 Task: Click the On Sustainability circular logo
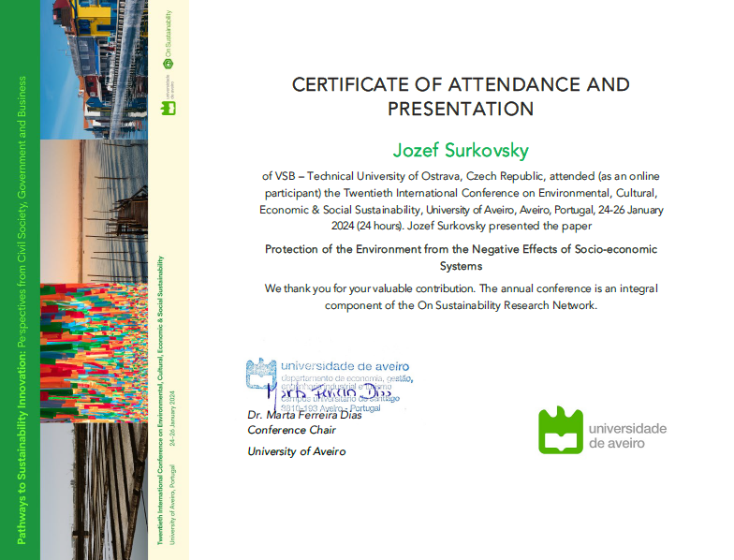[169, 65]
